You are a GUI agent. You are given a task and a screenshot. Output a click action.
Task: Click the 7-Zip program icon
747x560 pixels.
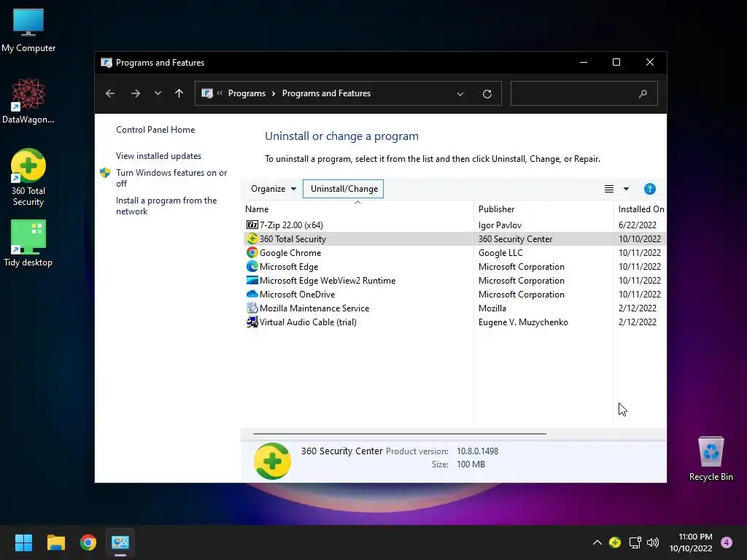[x=252, y=225]
